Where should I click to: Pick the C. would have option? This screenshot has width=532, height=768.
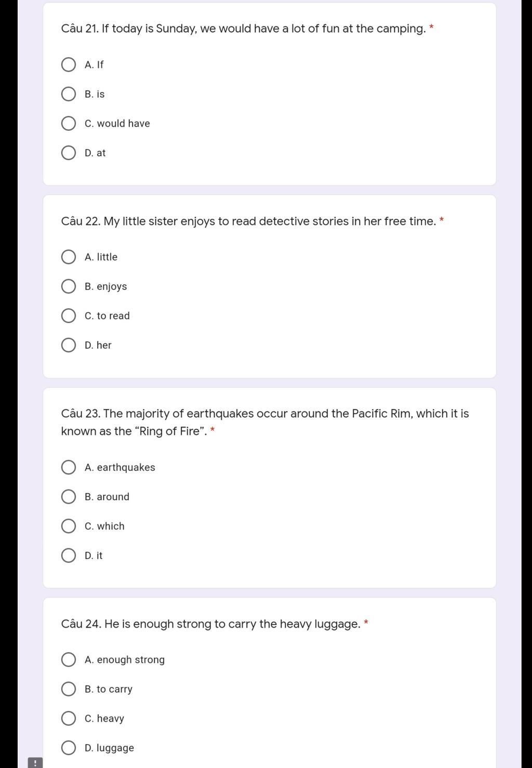(x=69, y=124)
